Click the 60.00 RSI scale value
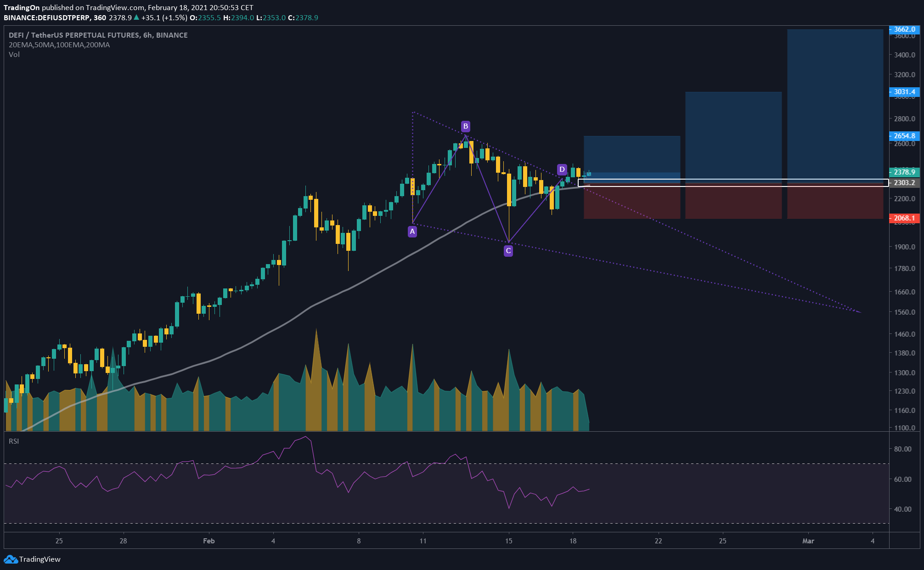This screenshot has width=924, height=570. coord(903,480)
